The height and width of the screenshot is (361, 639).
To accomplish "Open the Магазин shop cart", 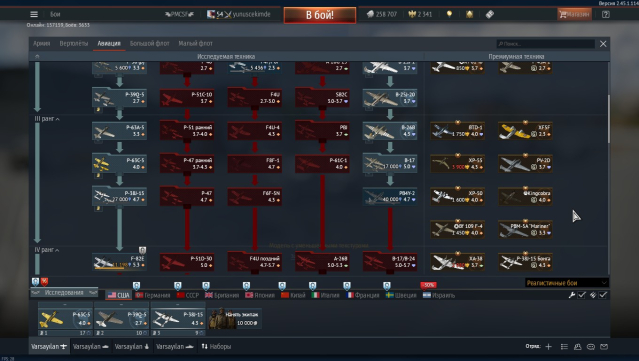I will pyautogui.click(x=574, y=14).
